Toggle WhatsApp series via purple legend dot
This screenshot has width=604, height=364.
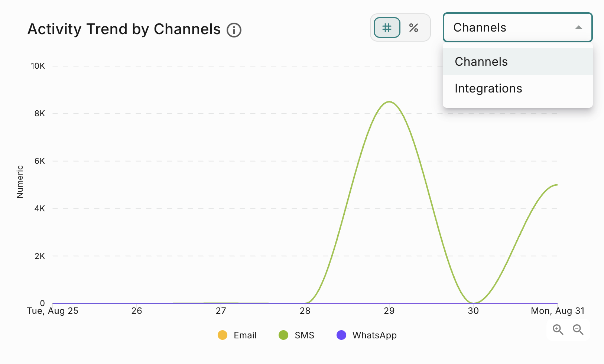[341, 335]
